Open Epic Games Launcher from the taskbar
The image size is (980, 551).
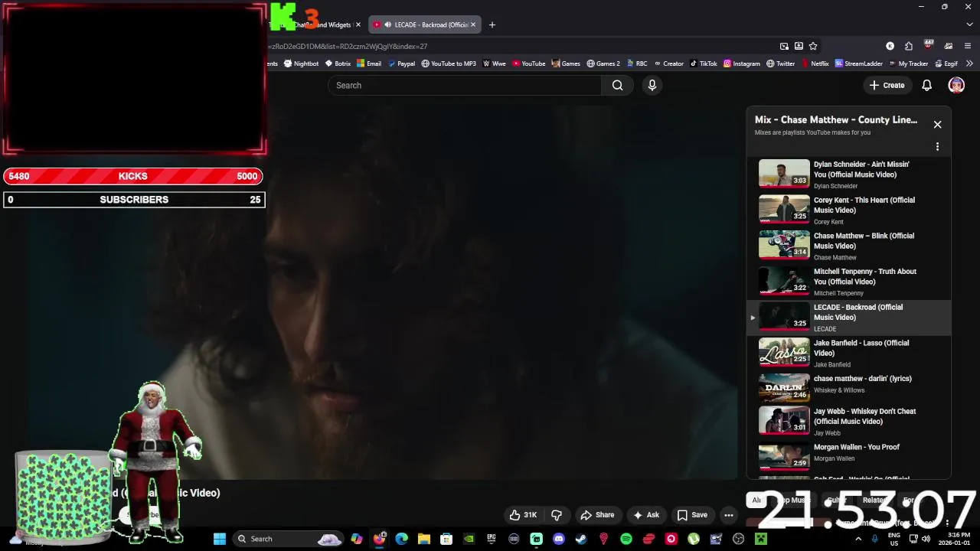point(492,539)
